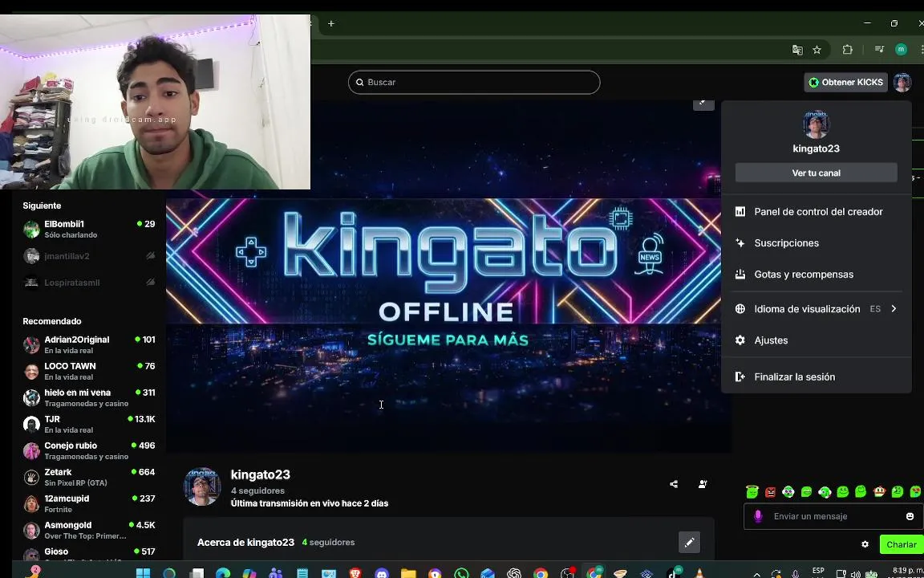Click the Recomendado section heading
This screenshot has width=924, height=578.
coord(52,321)
